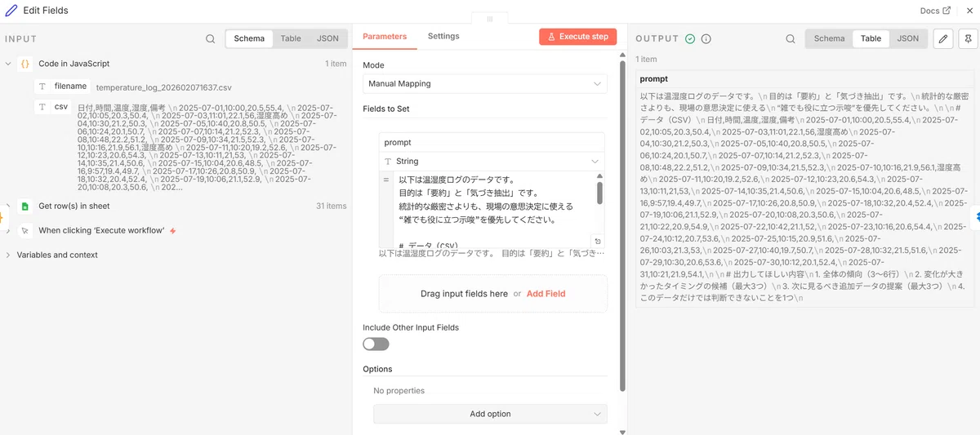This screenshot has height=435, width=980.
Task: Switch OUTPUT view to Table tab
Action: point(871,38)
